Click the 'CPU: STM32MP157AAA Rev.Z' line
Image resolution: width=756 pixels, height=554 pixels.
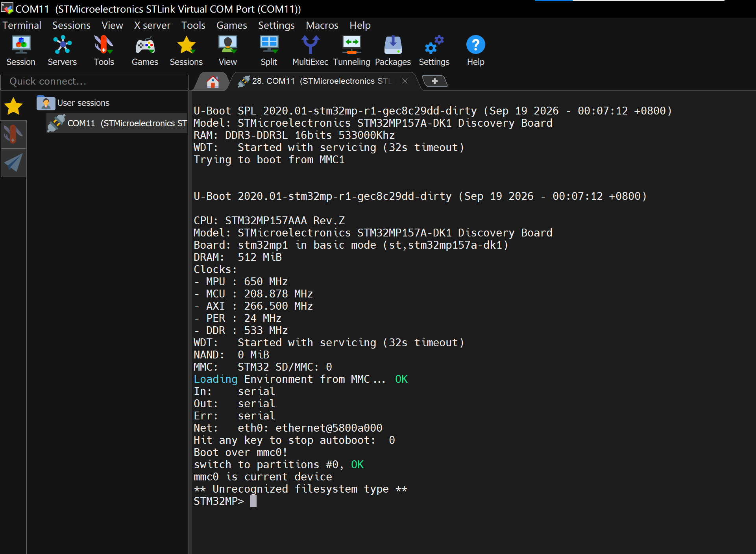269,221
